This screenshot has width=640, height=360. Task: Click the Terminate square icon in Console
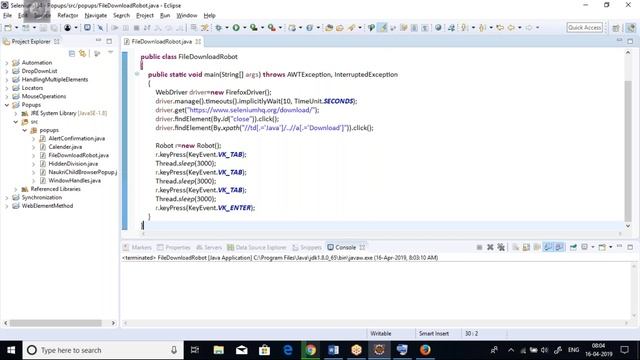pyautogui.click(x=479, y=247)
